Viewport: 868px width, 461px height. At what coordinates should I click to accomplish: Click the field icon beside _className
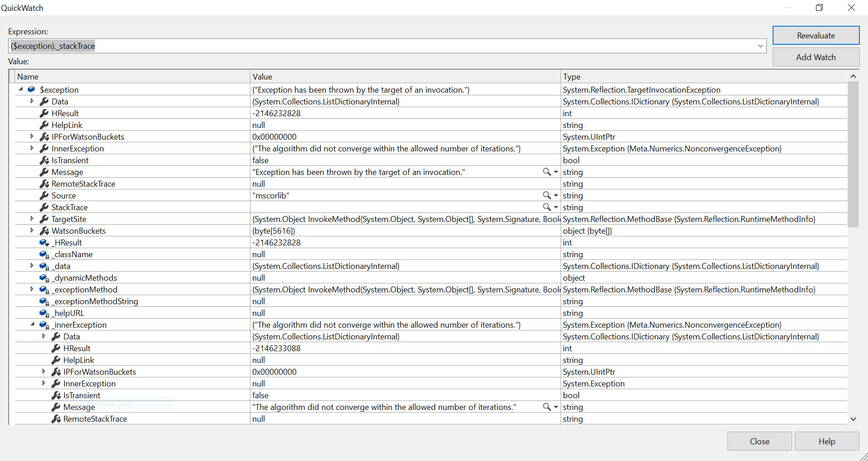pos(44,254)
